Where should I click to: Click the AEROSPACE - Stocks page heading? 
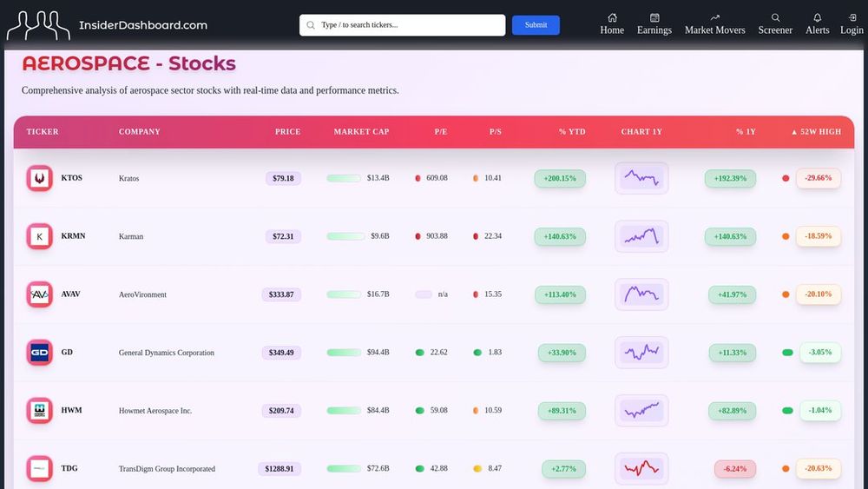click(x=129, y=63)
